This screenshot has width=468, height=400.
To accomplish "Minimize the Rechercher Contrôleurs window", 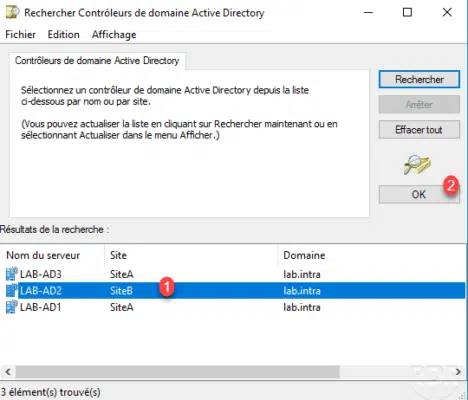I will (368, 13).
